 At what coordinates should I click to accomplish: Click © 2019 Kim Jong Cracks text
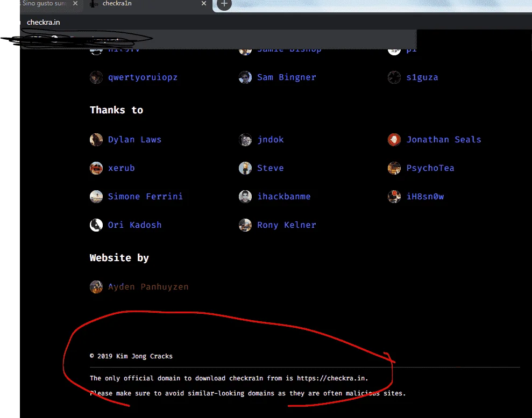click(131, 356)
